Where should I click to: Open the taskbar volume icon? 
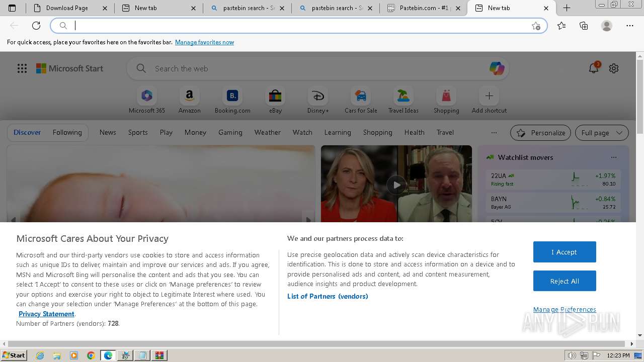click(572, 355)
